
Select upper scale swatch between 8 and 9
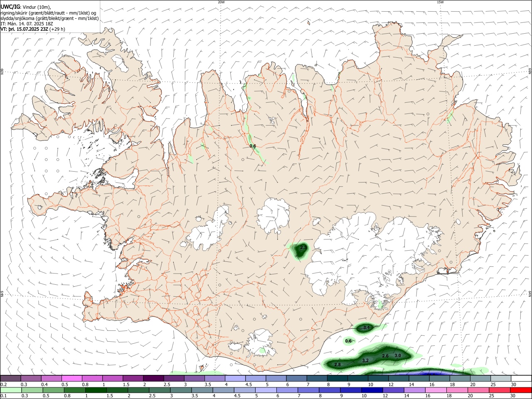pyautogui.click(x=337, y=378)
